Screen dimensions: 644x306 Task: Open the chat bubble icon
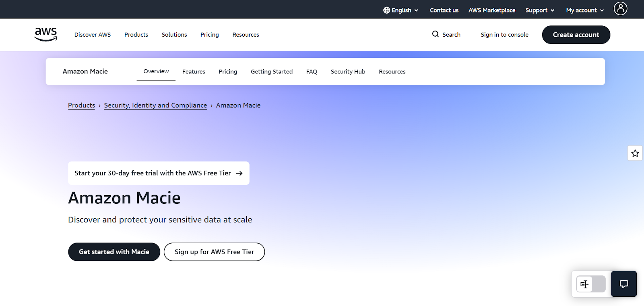tap(624, 284)
